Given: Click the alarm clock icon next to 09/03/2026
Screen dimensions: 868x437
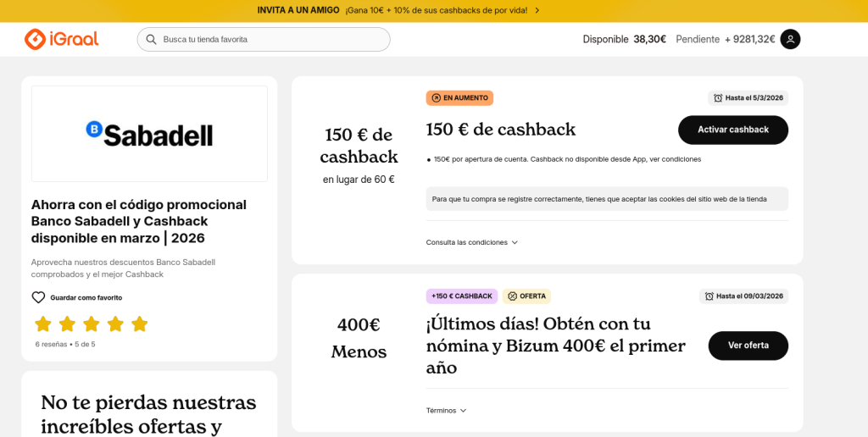Looking at the screenshot, I should (709, 296).
